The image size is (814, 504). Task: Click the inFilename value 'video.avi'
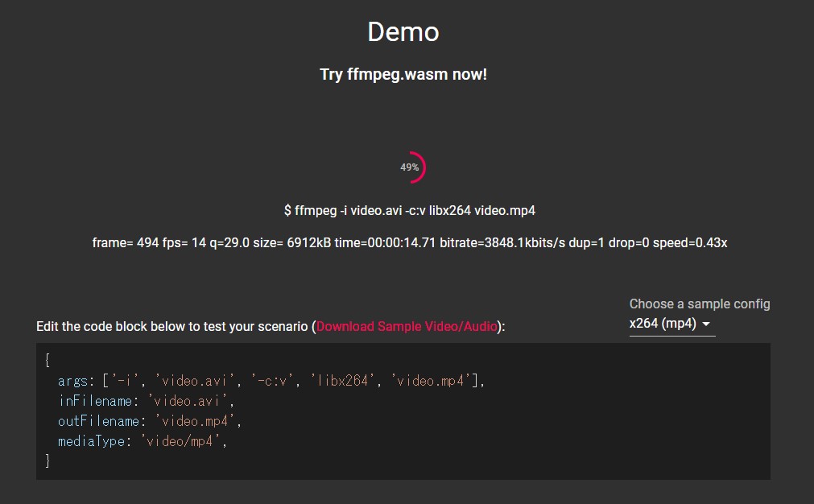(x=191, y=400)
